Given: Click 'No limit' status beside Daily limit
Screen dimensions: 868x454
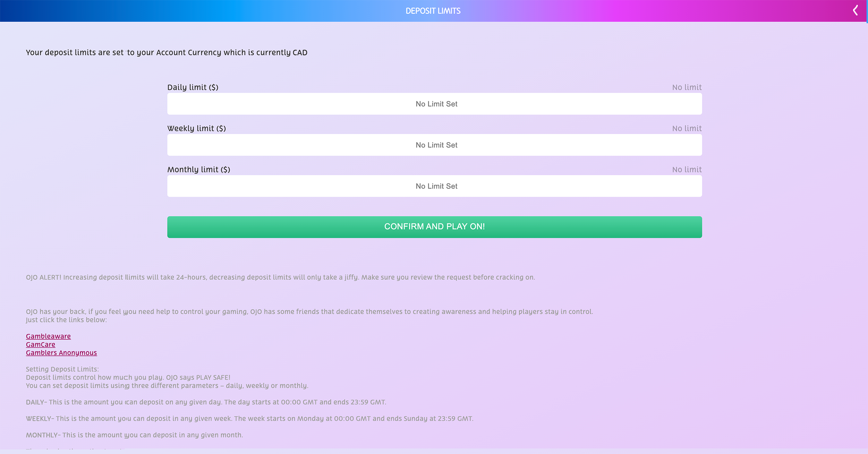Looking at the screenshot, I should click(686, 87).
